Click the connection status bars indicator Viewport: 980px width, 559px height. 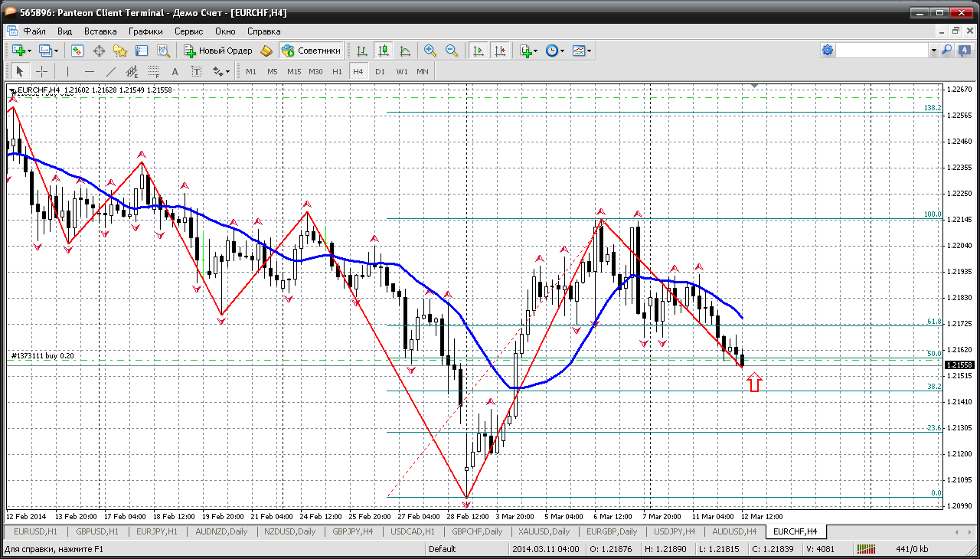tap(867, 549)
